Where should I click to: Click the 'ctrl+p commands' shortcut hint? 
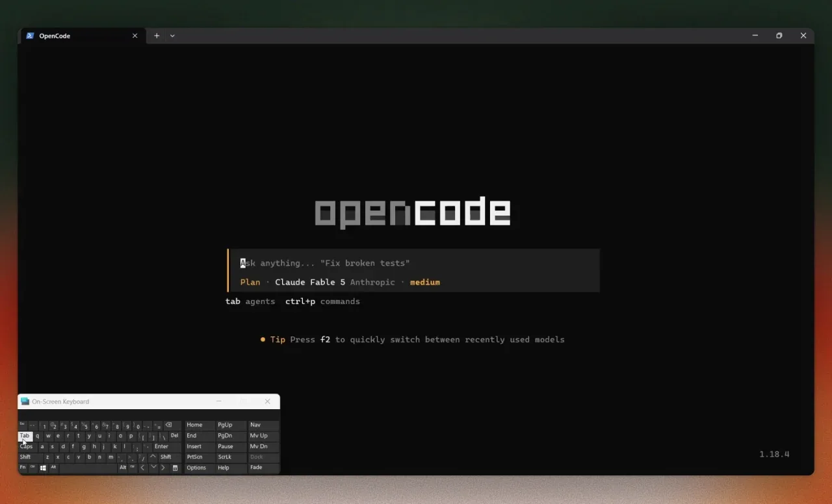coord(322,301)
